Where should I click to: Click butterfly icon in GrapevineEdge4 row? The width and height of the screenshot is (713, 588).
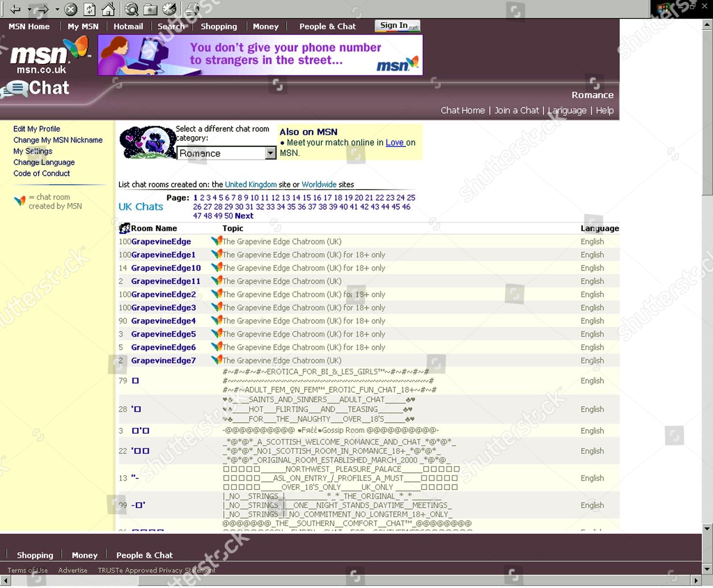click(216, 321)
